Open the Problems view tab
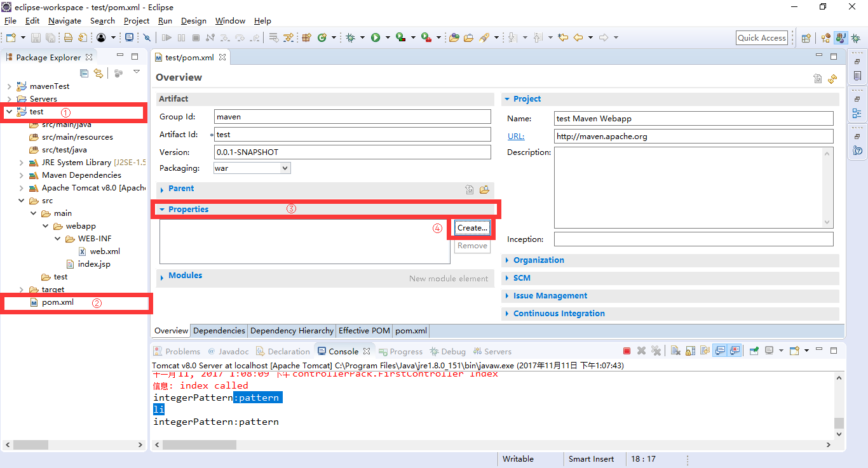Screen dimensions: 868x468 point(177,351)
